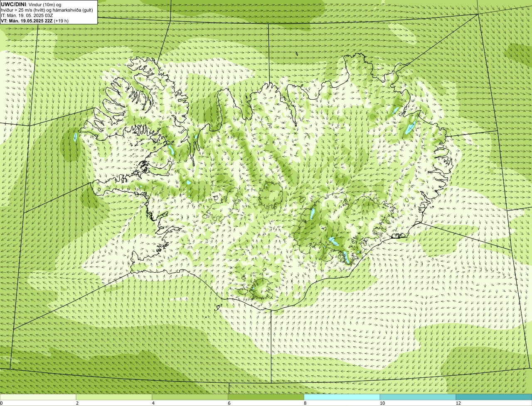
Task: Click the '4' label on the color scale
Action: point(153,403)
